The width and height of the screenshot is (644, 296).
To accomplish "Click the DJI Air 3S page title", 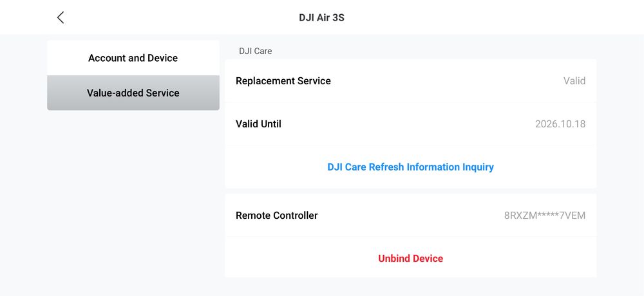I will coord(321,17).
